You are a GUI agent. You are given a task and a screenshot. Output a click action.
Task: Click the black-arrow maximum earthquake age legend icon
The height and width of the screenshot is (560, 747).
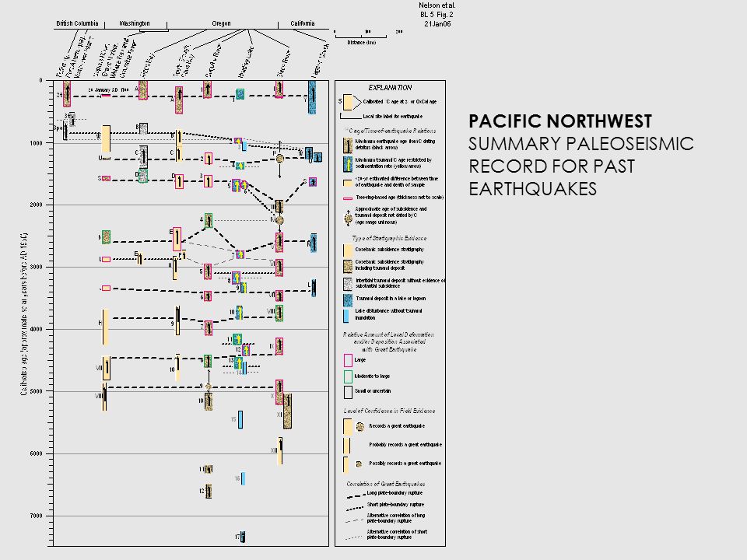coord(348,145)
